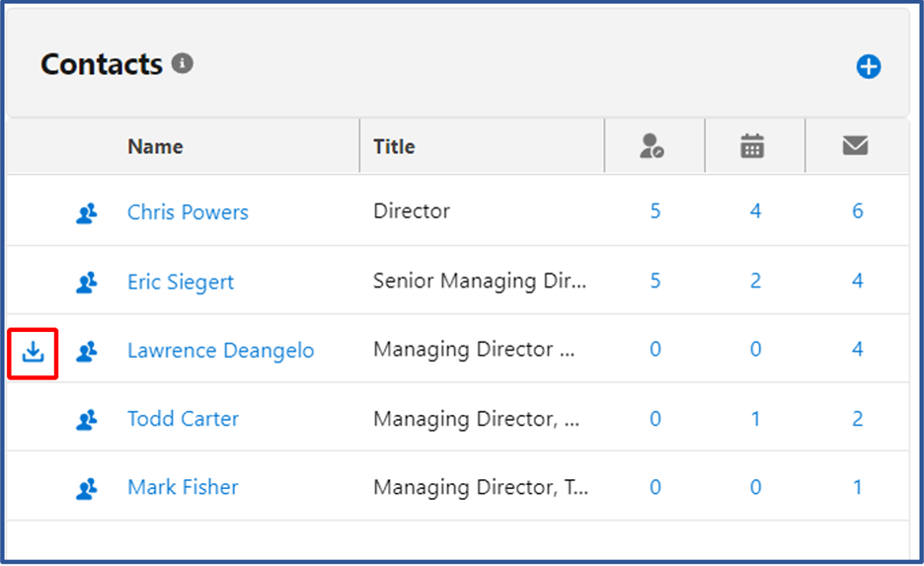Screen dimensions: 924x566
Task: Sort by the Name column header
Action: pyautogui.click(x=156, y=146)
